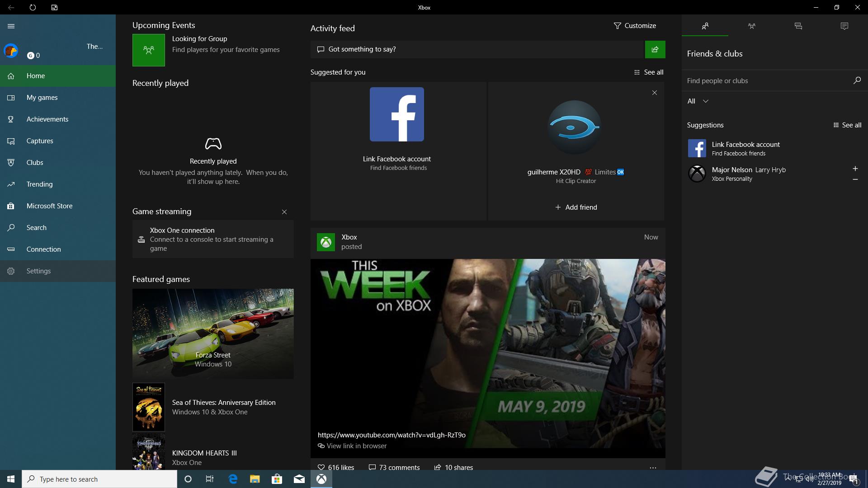This screenshot has height=488, width=868.
Task: Open Xbox One connection card
Action: point(213,239)
